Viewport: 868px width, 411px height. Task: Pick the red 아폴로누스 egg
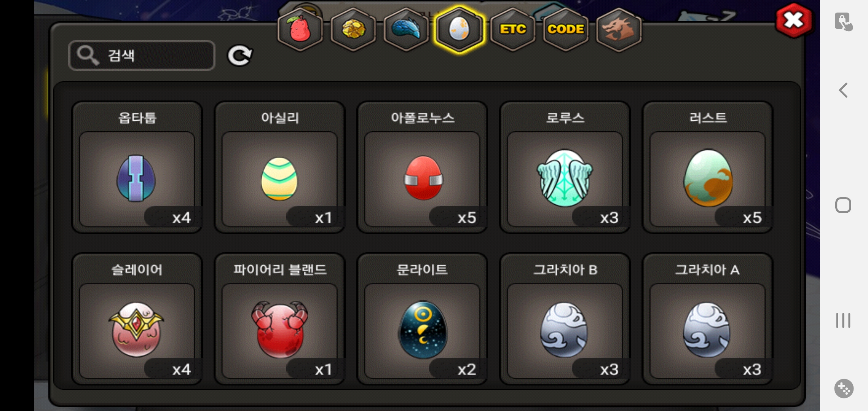click(423, 167)
